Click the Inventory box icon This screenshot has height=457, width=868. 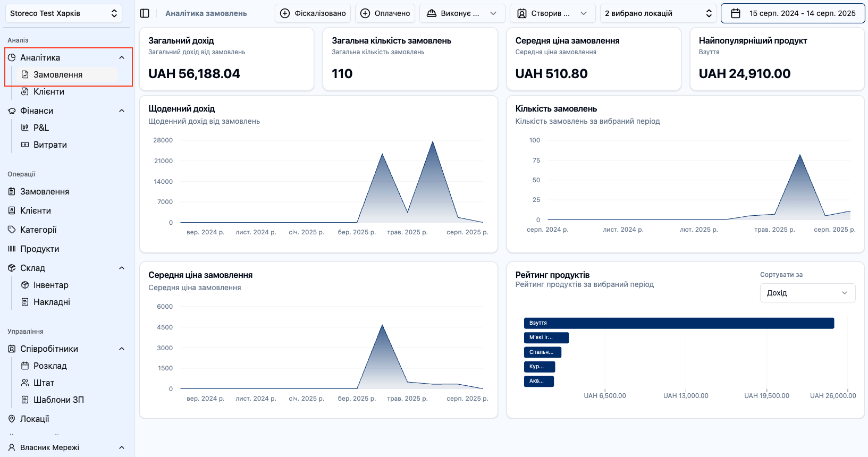[x=25, y=285]
